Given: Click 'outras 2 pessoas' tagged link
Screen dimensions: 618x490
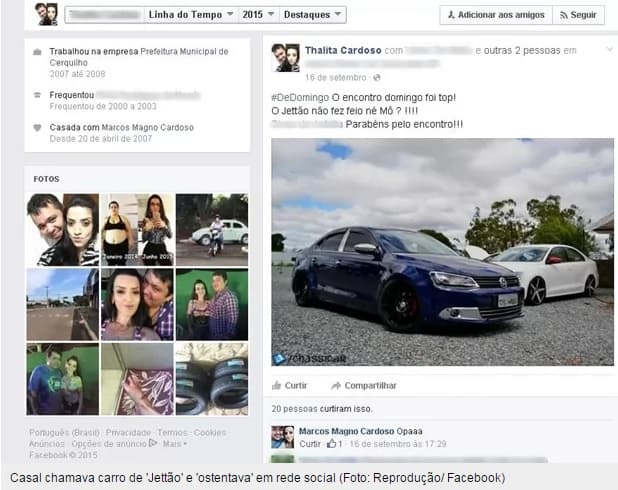Looking at the screenshot, I should [522, 50].
